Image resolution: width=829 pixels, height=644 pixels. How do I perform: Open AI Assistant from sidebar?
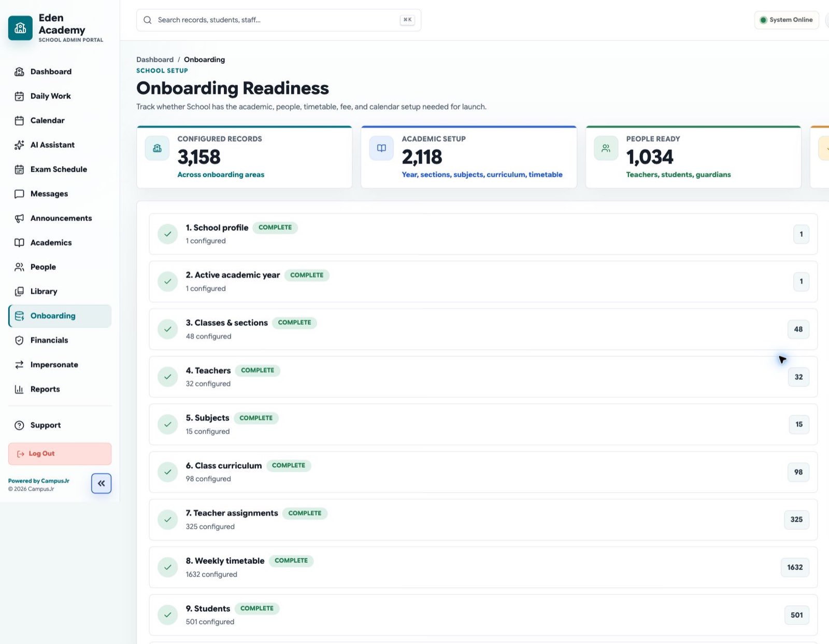(x=60, y=145)
